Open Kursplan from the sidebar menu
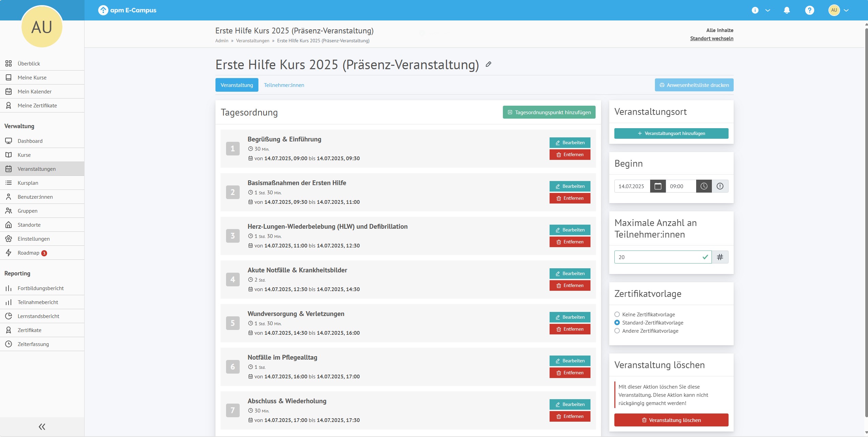Screen dimensions: 868x437 point(27,183)
